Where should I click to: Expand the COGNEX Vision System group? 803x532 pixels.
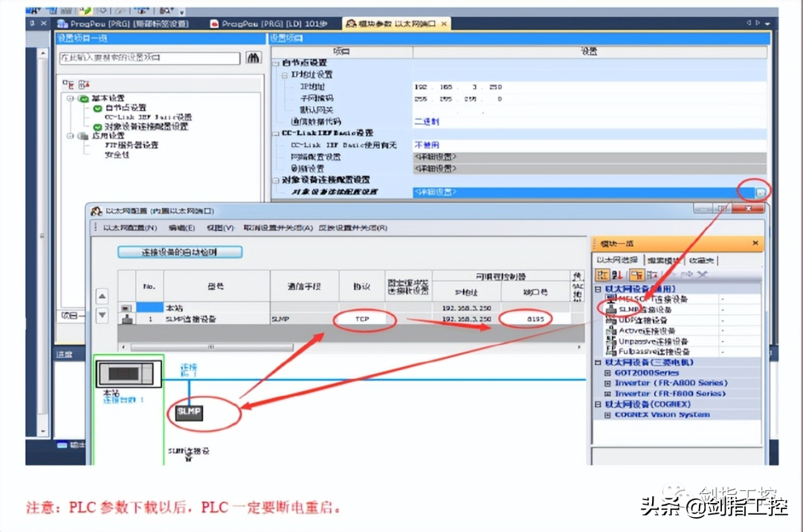click(607, 415)
